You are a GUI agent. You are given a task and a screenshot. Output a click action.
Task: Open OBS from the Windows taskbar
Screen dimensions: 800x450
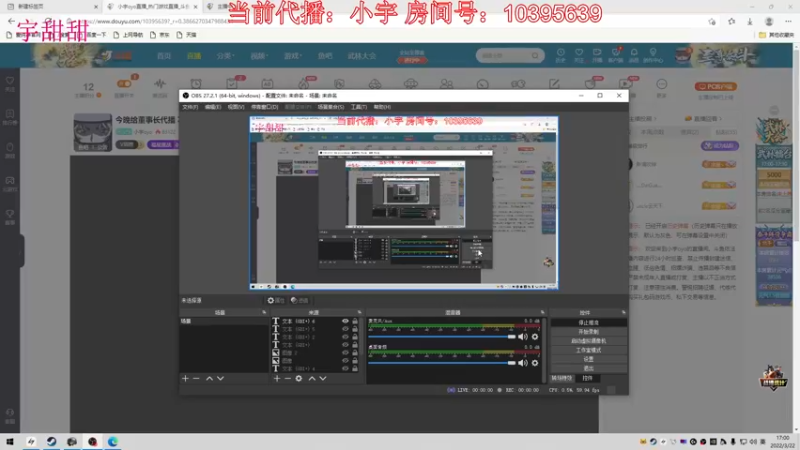tap(92, 441)
